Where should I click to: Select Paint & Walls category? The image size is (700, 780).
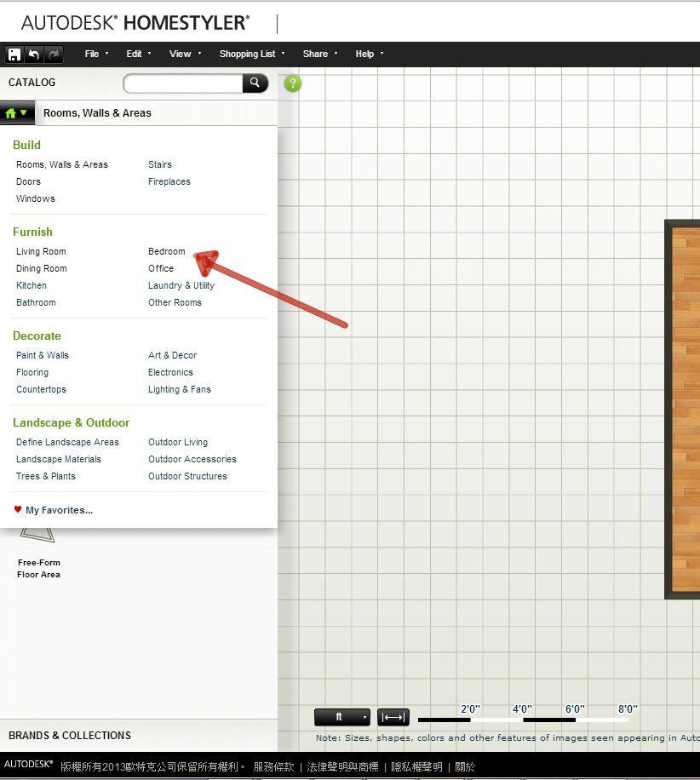[43, 356]
